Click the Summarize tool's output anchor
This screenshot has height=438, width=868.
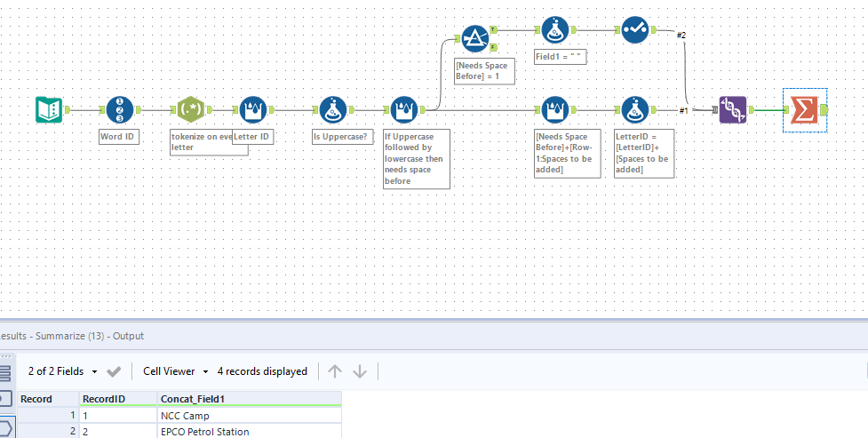tap(824, 109)
